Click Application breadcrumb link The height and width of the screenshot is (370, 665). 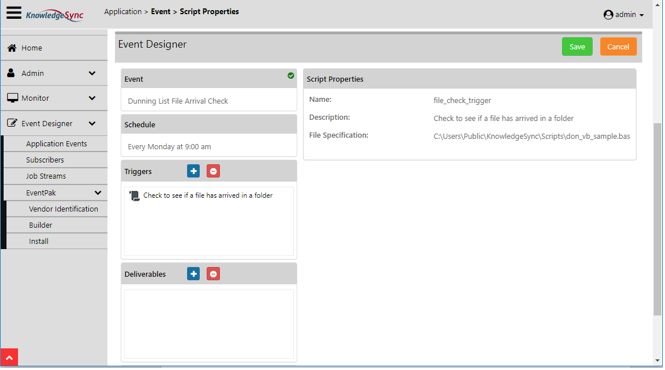tap(123, 11)
